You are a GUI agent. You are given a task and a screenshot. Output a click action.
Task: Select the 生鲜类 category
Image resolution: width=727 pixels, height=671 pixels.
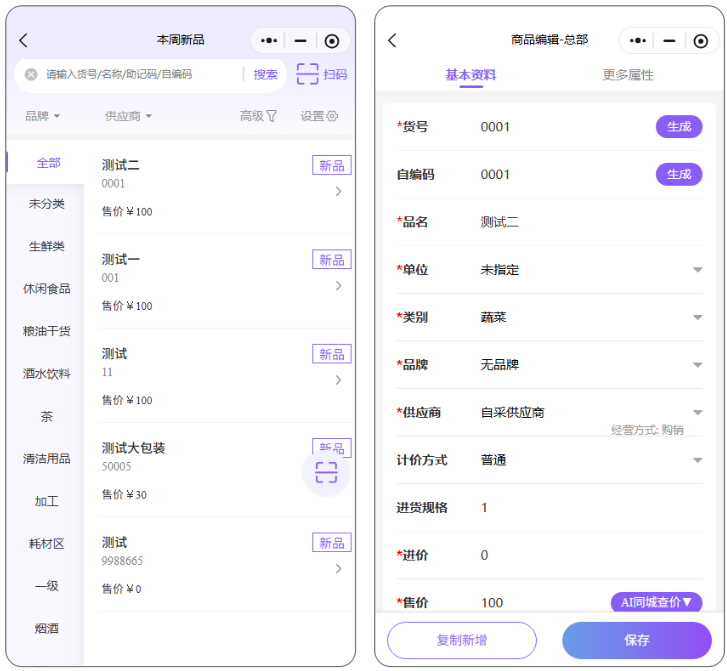pos(47,246)
